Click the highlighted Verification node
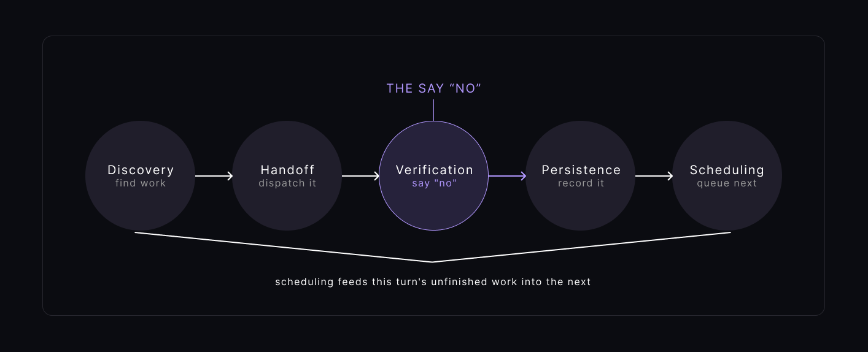This screenshot has height=352, width=868. pos(433,175)
